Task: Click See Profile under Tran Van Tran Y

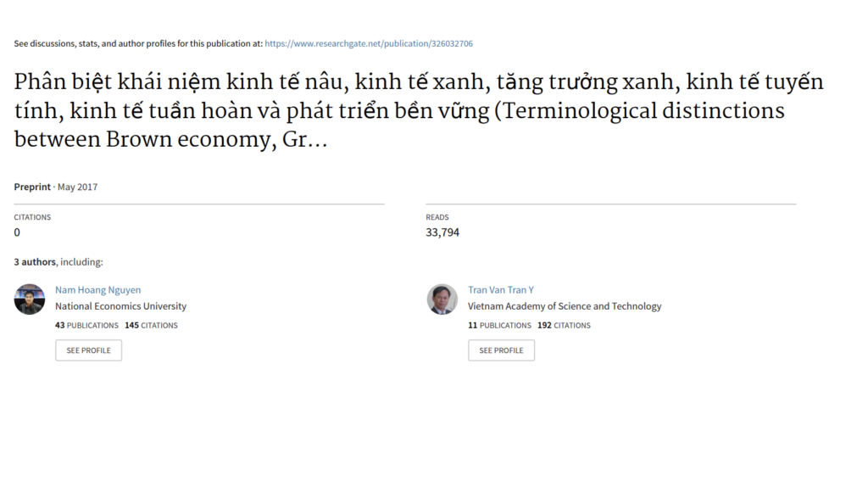Action: click(502, 350)
